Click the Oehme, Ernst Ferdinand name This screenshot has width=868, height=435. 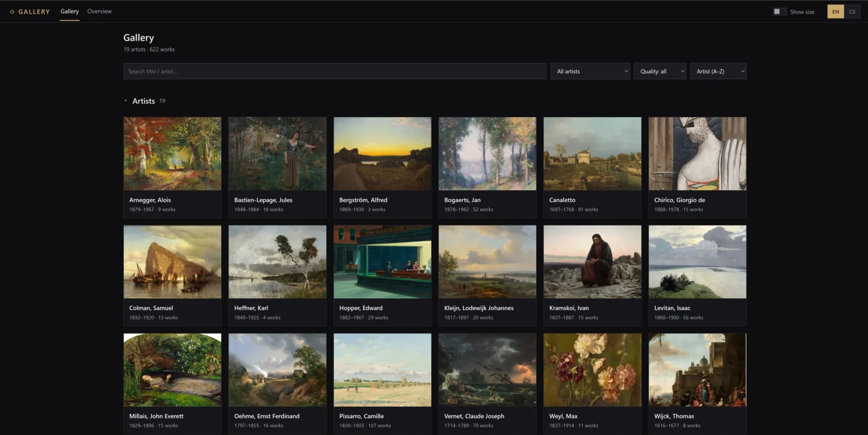tap(267, 416)
